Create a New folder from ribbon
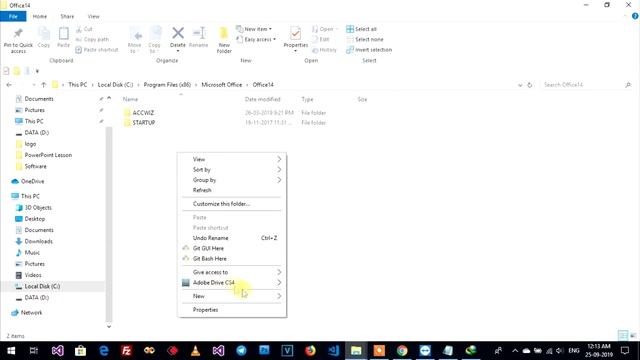The image size is (640, 360). 224,39
